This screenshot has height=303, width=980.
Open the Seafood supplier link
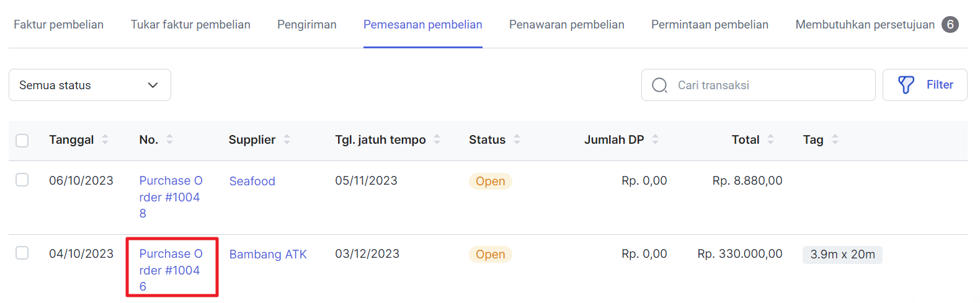click(252, 181)
